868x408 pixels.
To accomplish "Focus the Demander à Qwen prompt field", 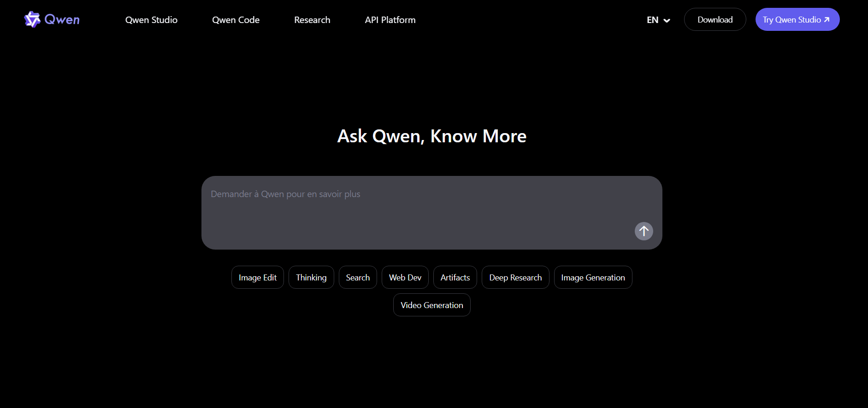I will (x=431, y=213).
